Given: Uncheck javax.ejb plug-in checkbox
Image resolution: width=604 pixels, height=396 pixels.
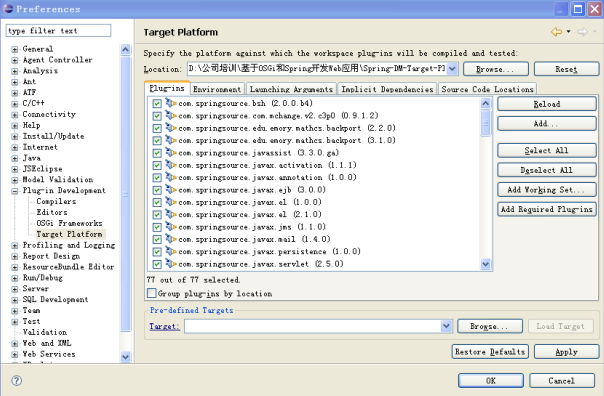Looking at the screenshot, I should click(x=157, y=190).
